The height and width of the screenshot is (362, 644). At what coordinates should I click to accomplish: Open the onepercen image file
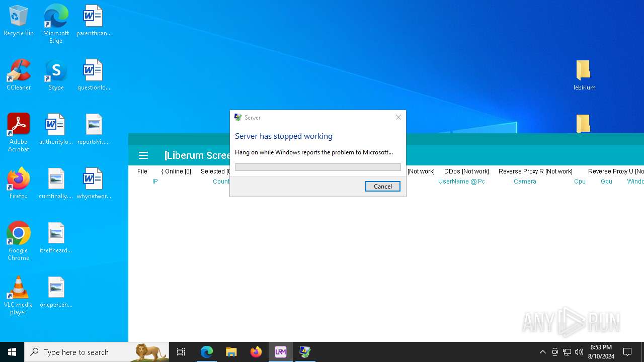click(56, 293)
